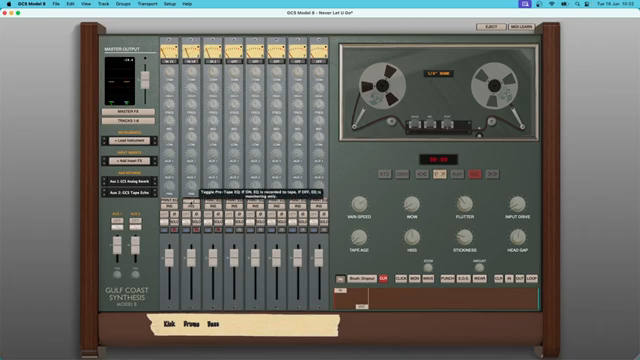
Task: Click channel 1 trim knob at top
Action: pos(169,72)
